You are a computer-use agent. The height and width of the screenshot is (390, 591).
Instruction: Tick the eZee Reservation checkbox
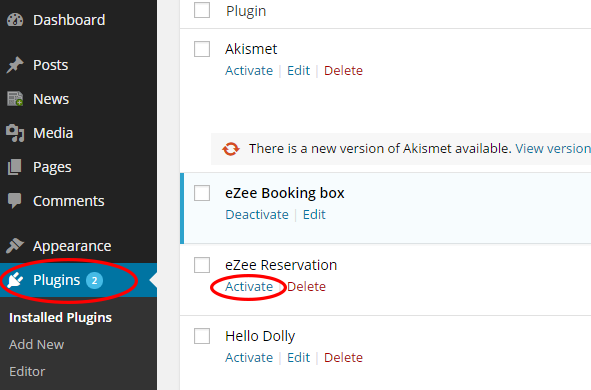click(202, 265)
